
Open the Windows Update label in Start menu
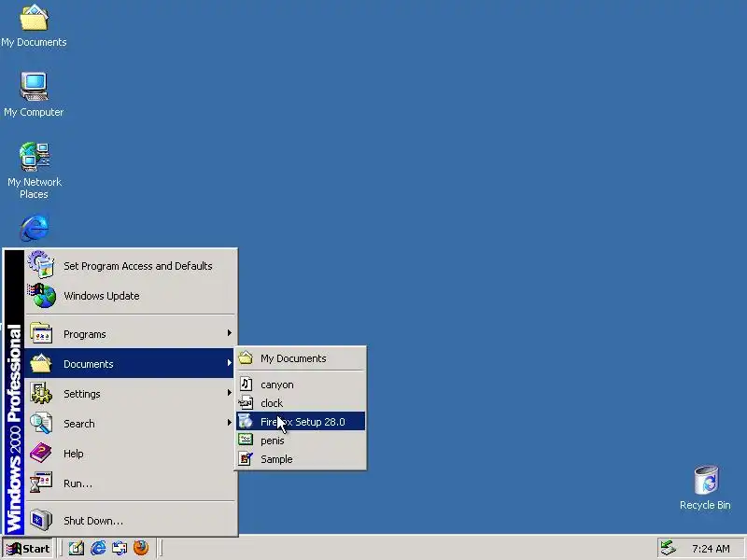pyautogui.click(x=102, y=296)
